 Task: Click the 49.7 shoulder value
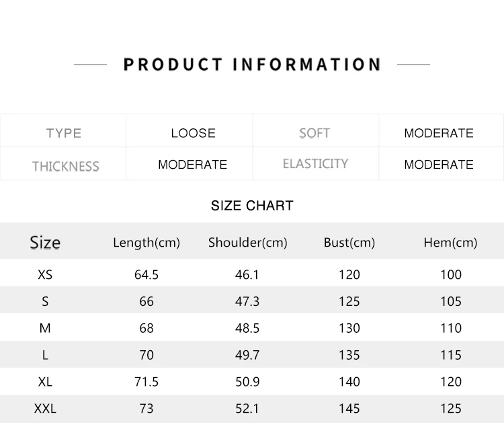[x=247, y=355]
